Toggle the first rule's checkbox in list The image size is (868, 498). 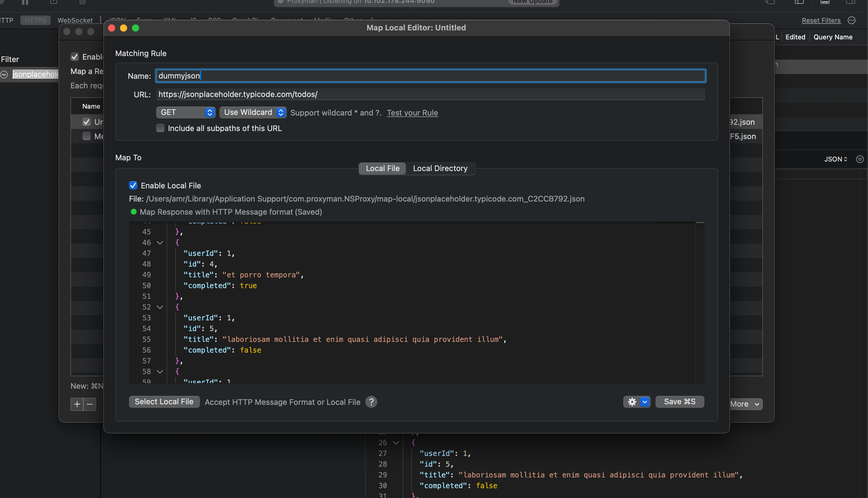86,122
